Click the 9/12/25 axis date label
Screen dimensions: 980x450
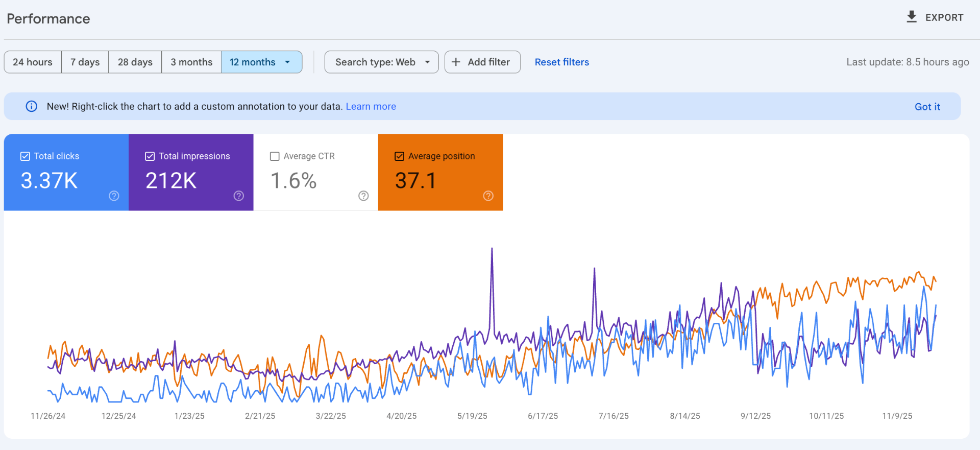point(756,416)
